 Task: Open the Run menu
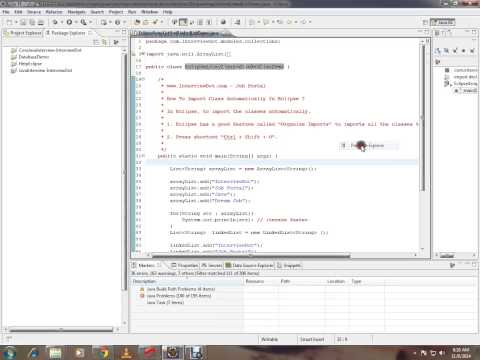tap(132, 12)
